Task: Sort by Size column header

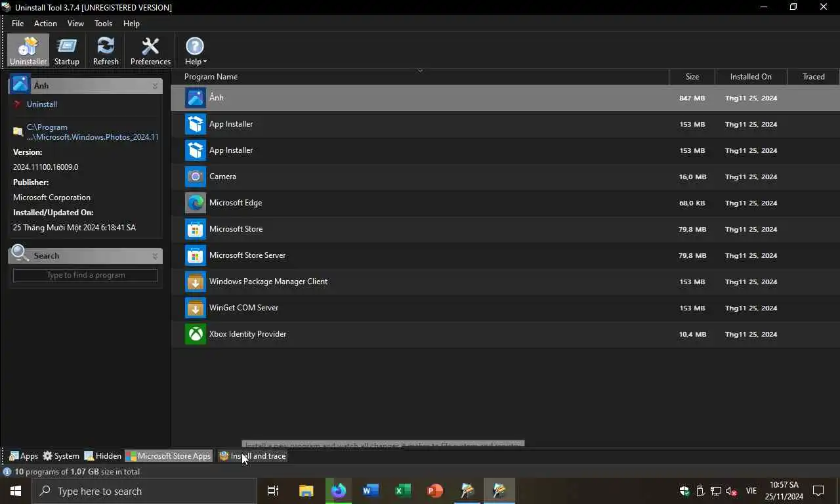Action: click(692, 77)
